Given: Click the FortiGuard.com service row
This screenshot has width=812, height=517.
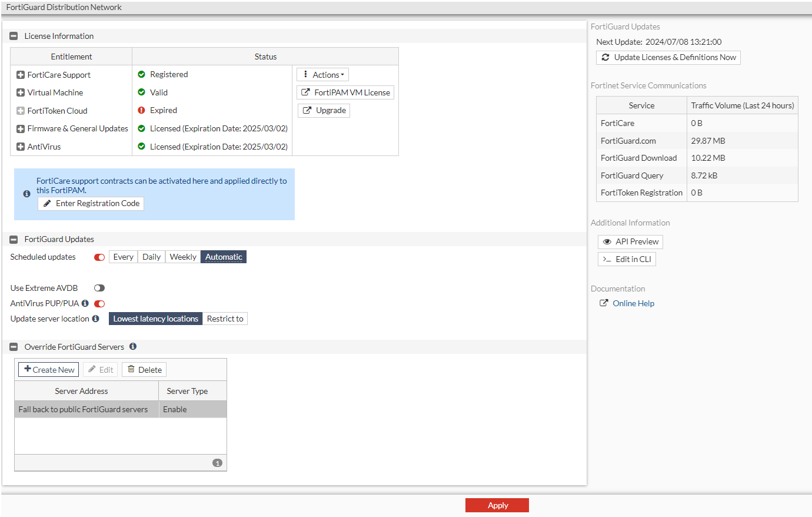Looking at the screenshot, I should [x=697, y=141].
